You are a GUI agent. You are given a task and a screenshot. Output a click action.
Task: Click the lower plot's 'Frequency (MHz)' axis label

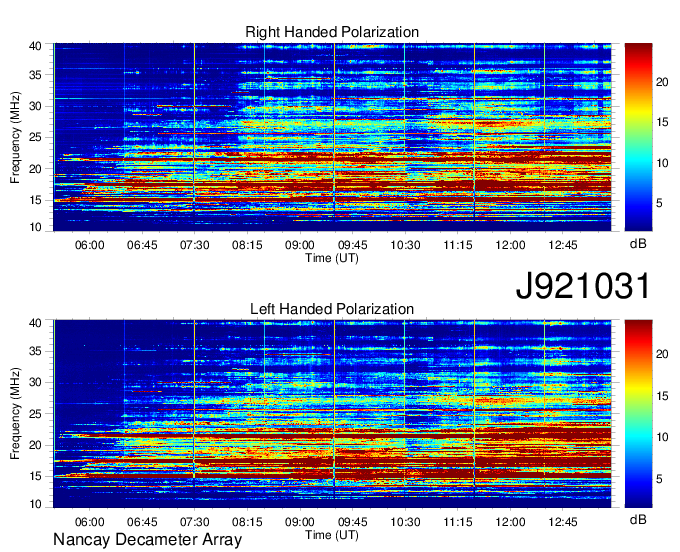coord(15,414)
